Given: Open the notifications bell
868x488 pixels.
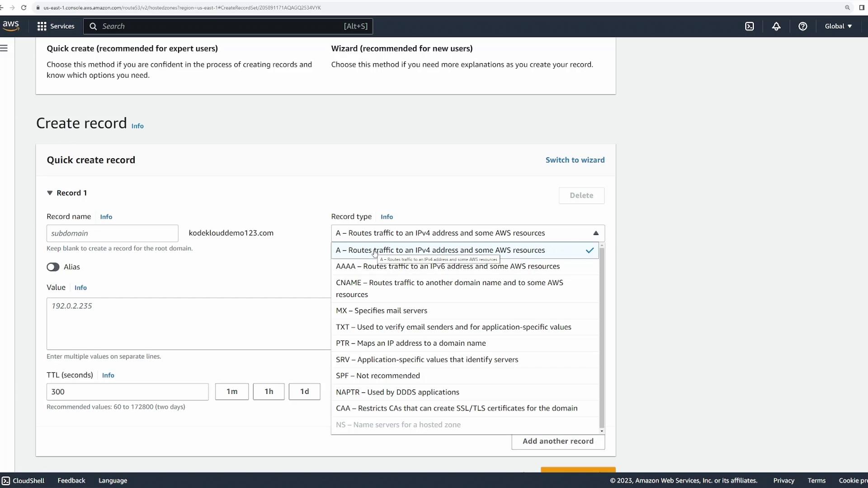Looking at the screenshot, I should tap(776, 26).
